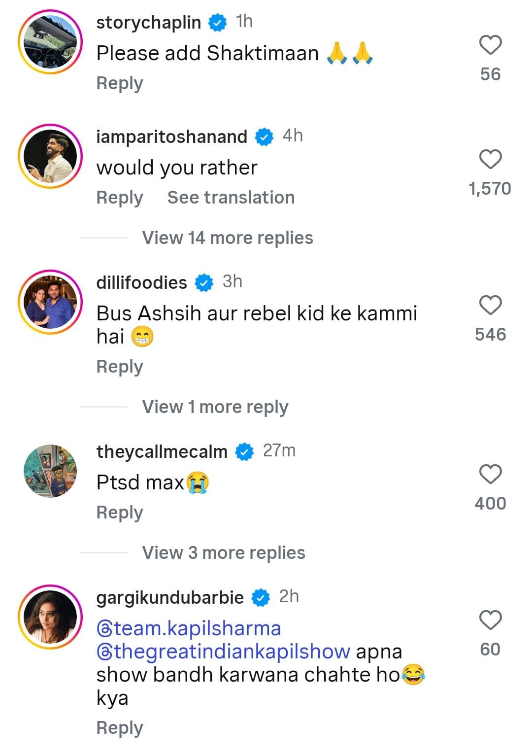532x756 pixels.
Task: Heart gargikundubarbie's comment
Action: pos(490,620)
